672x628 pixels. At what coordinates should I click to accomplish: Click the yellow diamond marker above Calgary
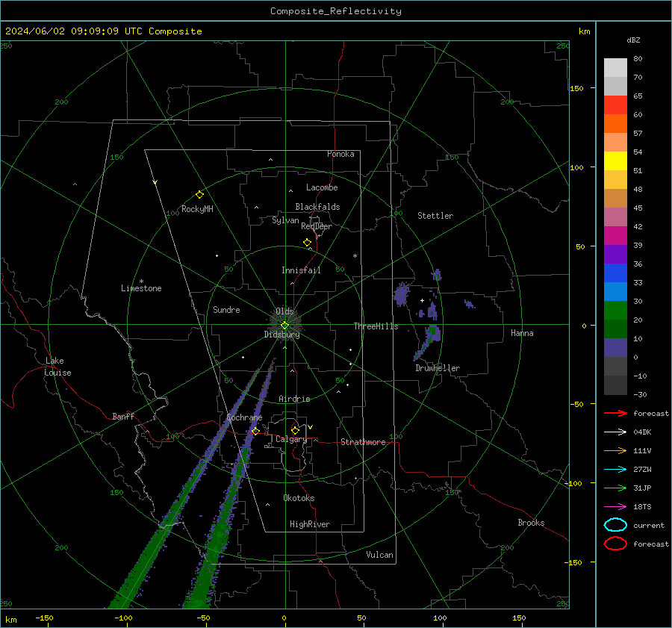pyautogui.click(x=295, y=430)
